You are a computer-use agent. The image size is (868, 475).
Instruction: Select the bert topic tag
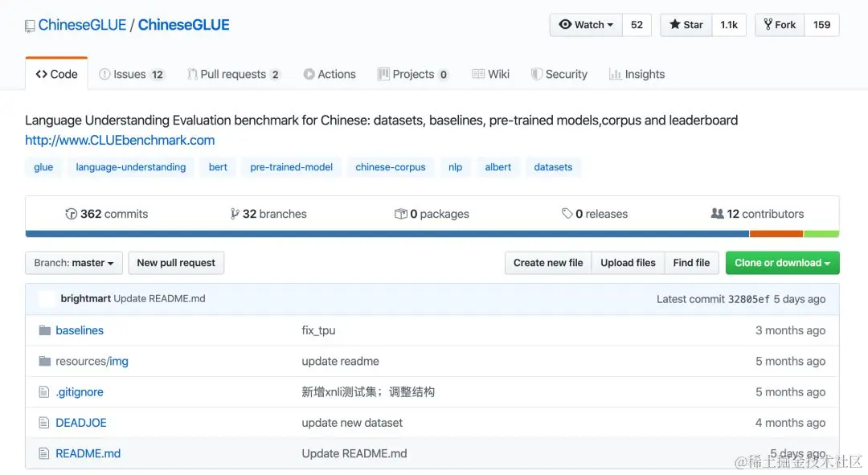(218, 167)
